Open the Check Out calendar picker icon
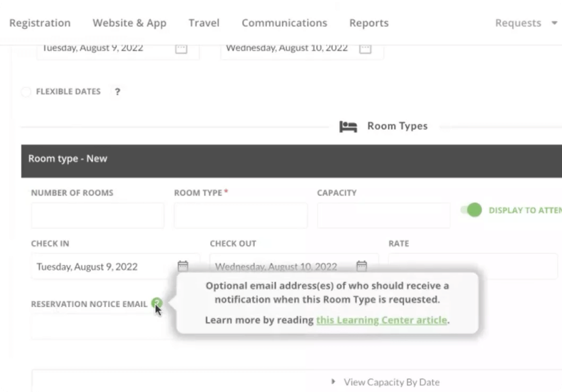Screen dimensions: 562x392 pos(362,266)
